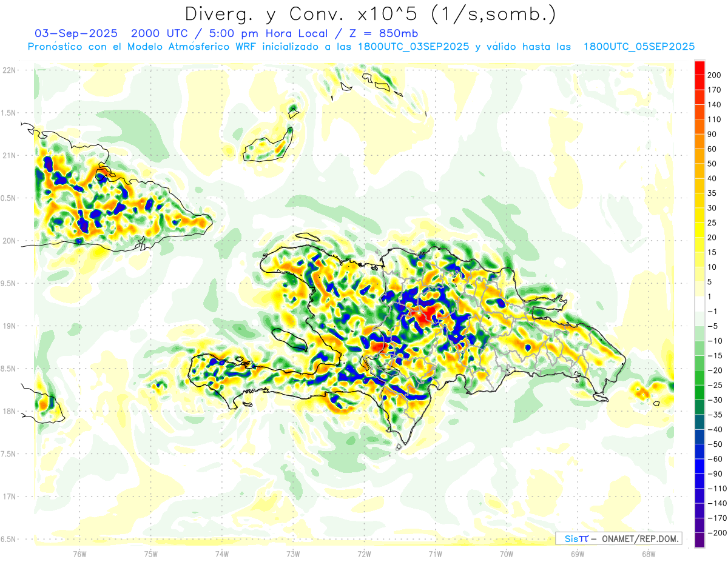Image resolution: width=728 pixels, height=562 pixels.
Task: Click the "7.5N" latitude axis label
Action: point(9,453)
